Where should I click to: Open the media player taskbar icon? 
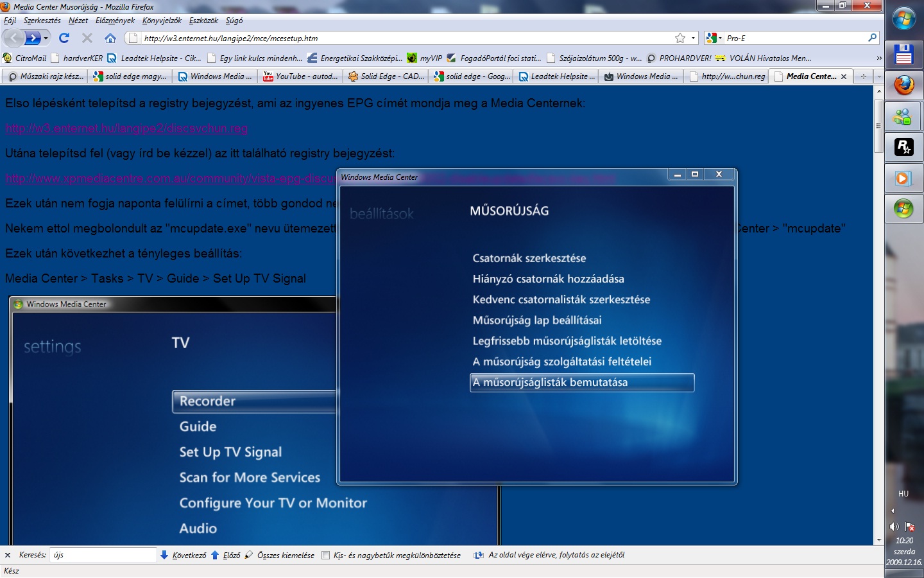(x=903, y=178)
